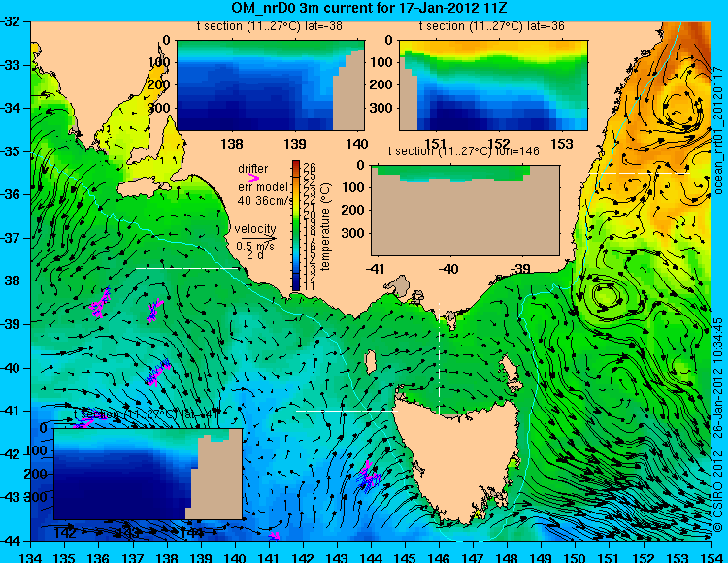Click the magenta drifter cluster near 137.7°E, 40°S
Screen dimensions: 728x563
157,373
